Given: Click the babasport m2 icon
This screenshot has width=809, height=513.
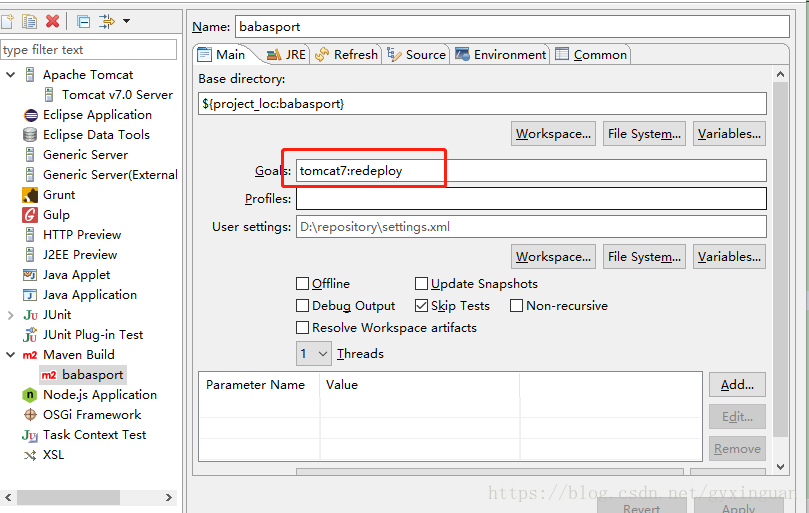Looking at the screenshot, I should pyautogui.click(x=49, y=375).
